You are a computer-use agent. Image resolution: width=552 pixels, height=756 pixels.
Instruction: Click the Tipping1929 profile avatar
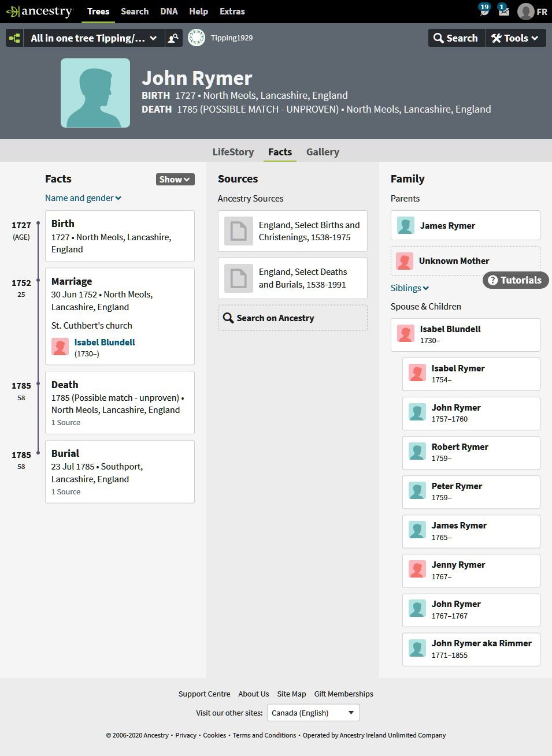point(197,38)
